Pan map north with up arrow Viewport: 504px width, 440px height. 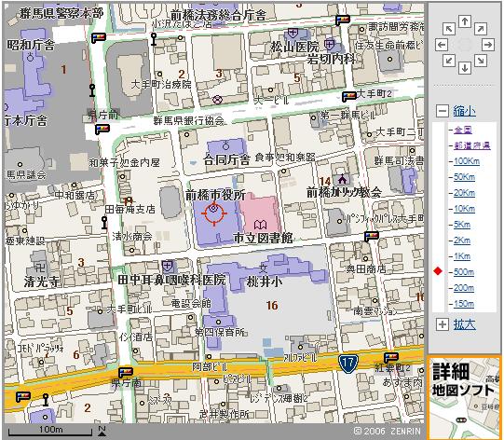pos(465,21)
